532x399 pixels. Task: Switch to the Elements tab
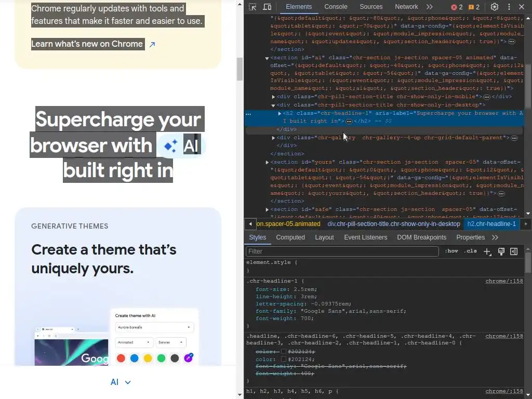[299, 7]
